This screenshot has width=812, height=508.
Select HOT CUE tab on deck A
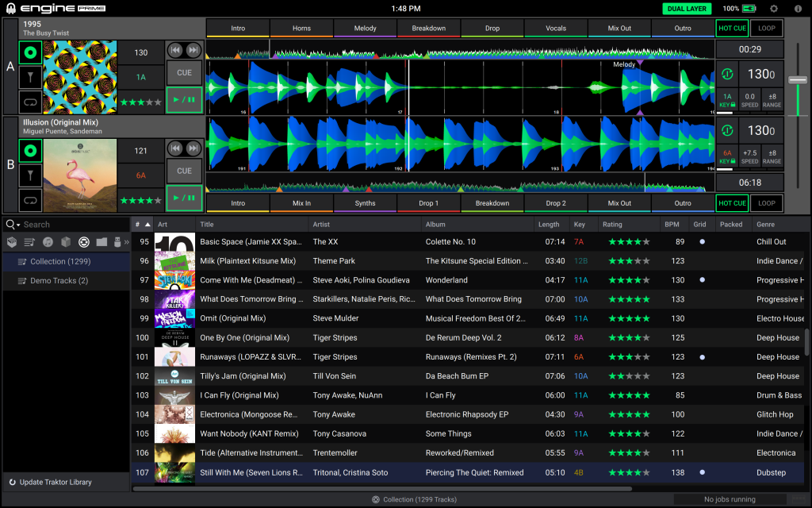pyautogui.click(x=732, y=29)
